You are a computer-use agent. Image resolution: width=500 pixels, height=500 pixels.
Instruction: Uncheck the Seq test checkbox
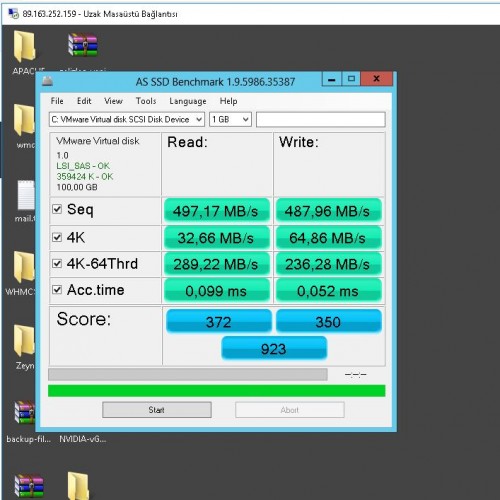click(x=57, y=209)
